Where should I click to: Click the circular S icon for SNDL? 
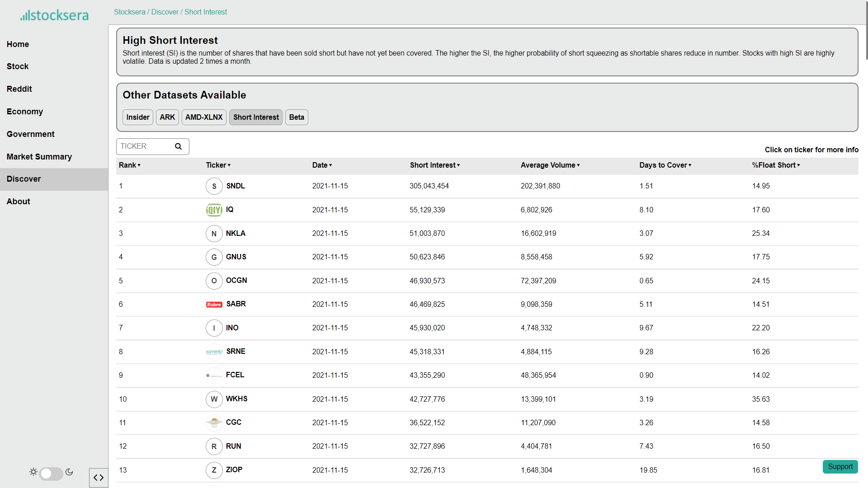[214, 186]
